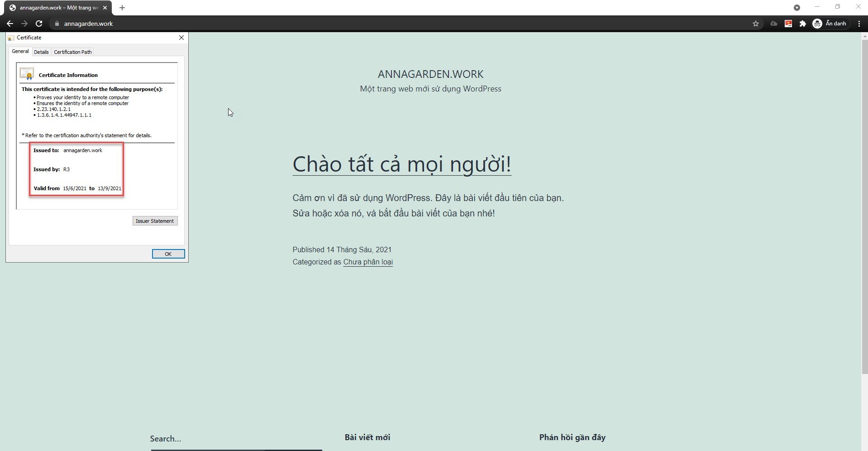Bookmark this page with the star icon
The width and height of the screenshot is (868, 451).
tap(755, 24)
